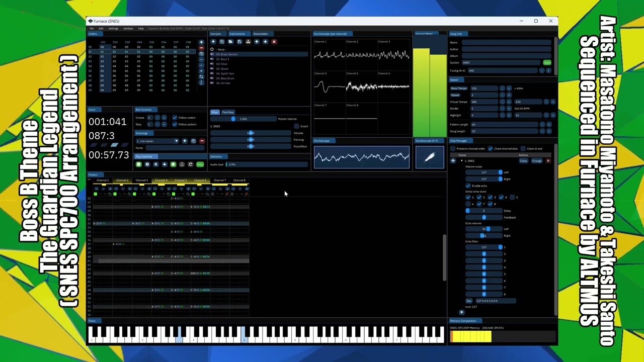The image size is (644, 362).
Task: Add a new order row in Orders panel
Action: [201, 42]
